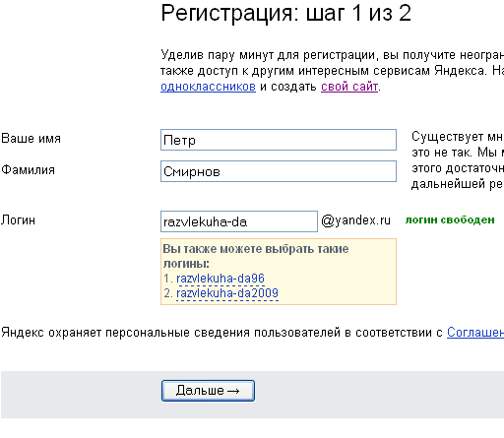
Task: Open the Соглашение link
Action: 475,333
